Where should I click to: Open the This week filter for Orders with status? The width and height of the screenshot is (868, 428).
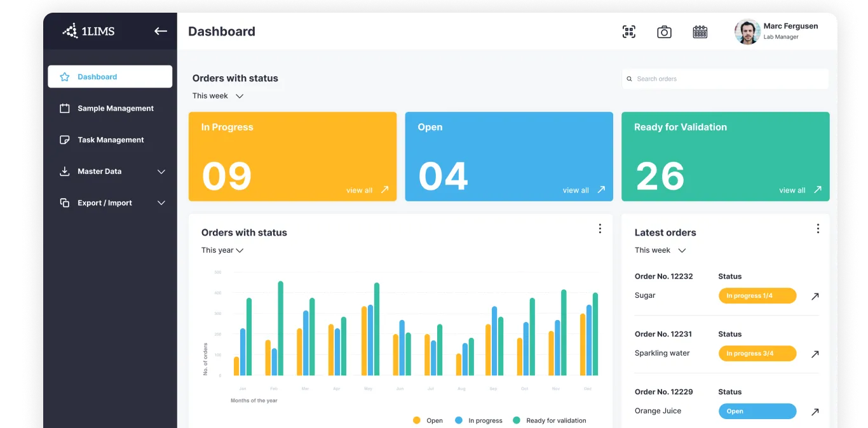[218, 95]
